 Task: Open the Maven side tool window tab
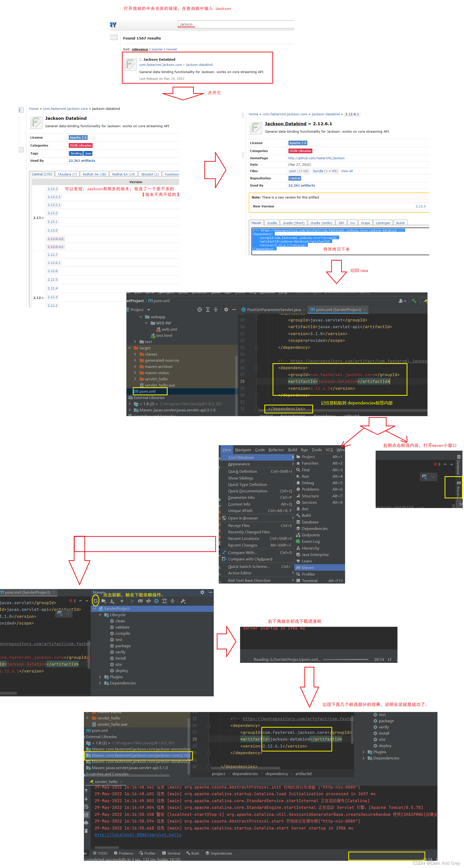(458, 489)
